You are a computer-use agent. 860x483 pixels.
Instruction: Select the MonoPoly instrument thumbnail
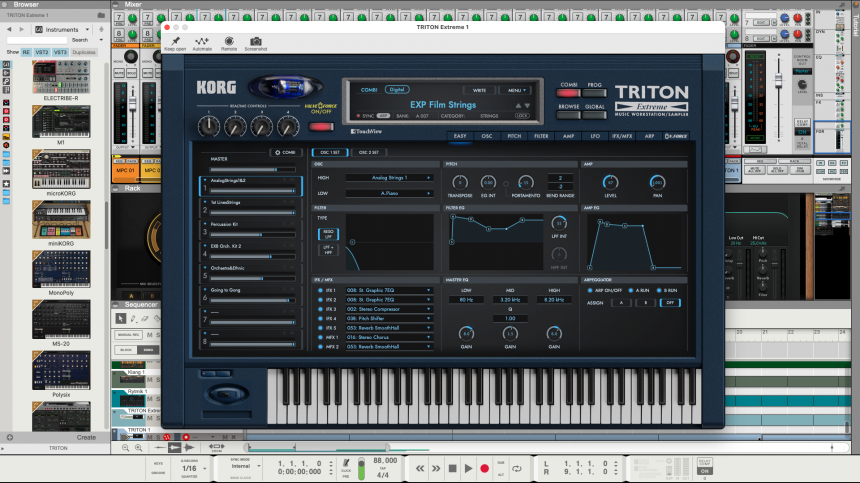pyautogui.click(x=61, y=269)
